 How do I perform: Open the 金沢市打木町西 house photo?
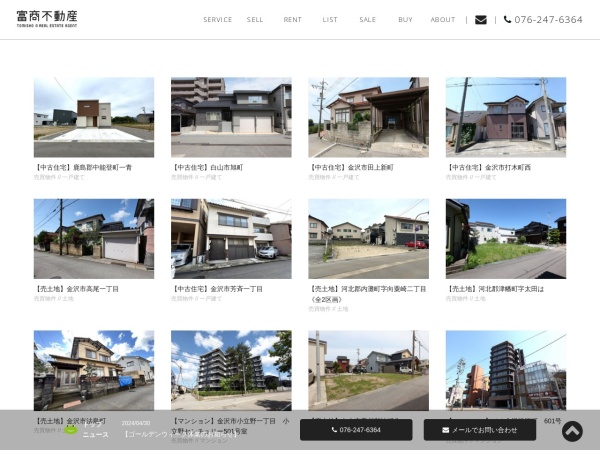(x=506, y=117)
